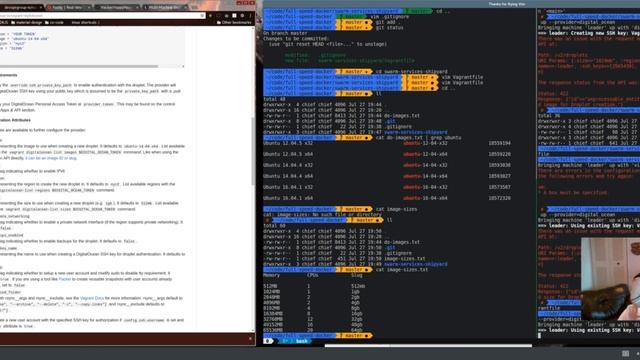Select the bash window in tmux status bar
The image size is (640, 360).
point(301,341)
